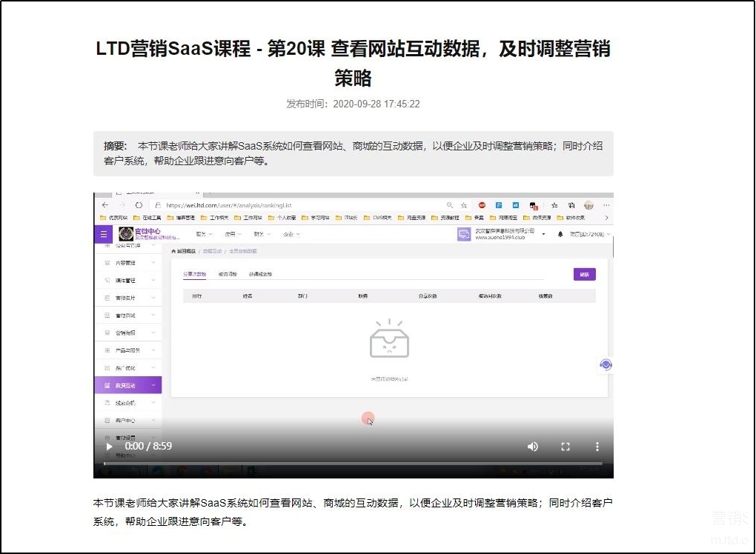Click the notification bell icon
The width and height of the screenshot is (756, 554).
point(560,234)
